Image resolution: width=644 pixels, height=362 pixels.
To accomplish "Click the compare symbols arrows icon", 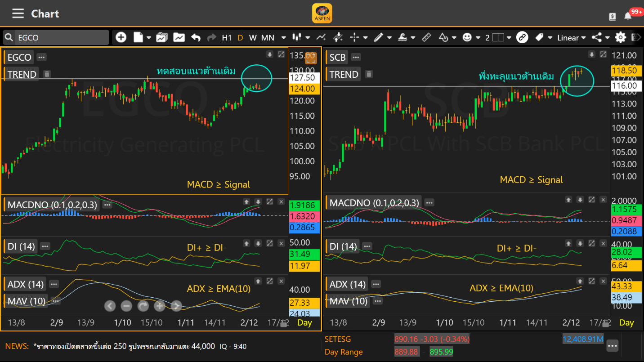I will tap(338, 37).
